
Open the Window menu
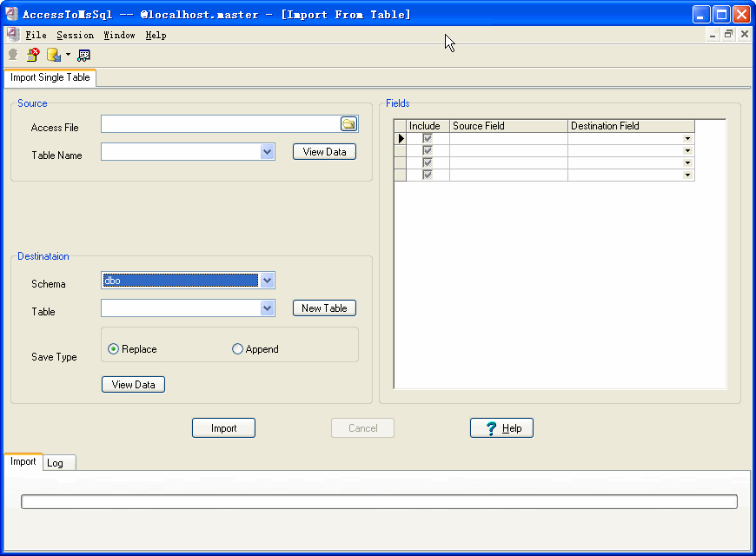click(x=119, y=36)
